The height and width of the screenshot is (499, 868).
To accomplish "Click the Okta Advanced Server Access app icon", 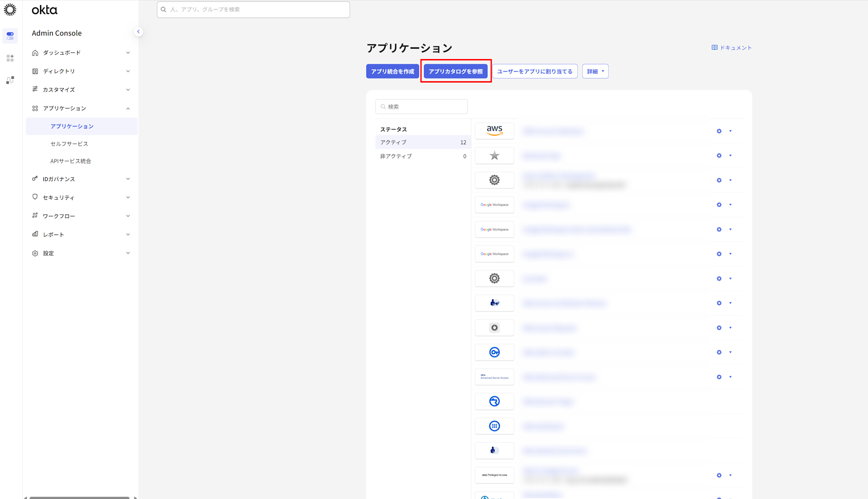I will coord(494,377).
